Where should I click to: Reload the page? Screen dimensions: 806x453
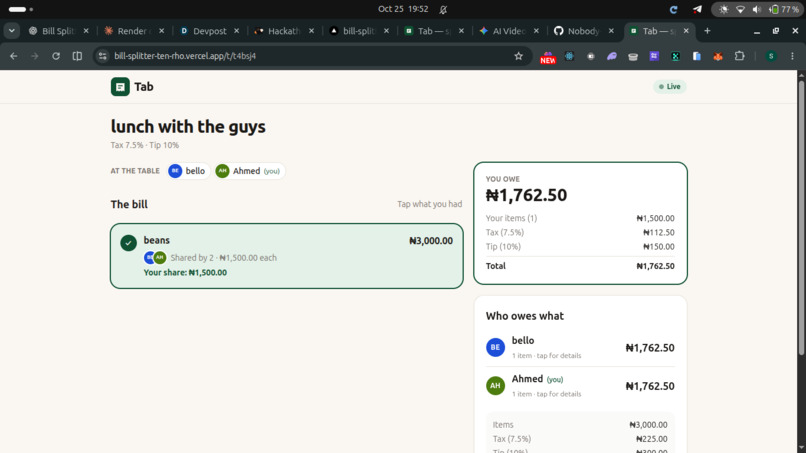point(56,56)
